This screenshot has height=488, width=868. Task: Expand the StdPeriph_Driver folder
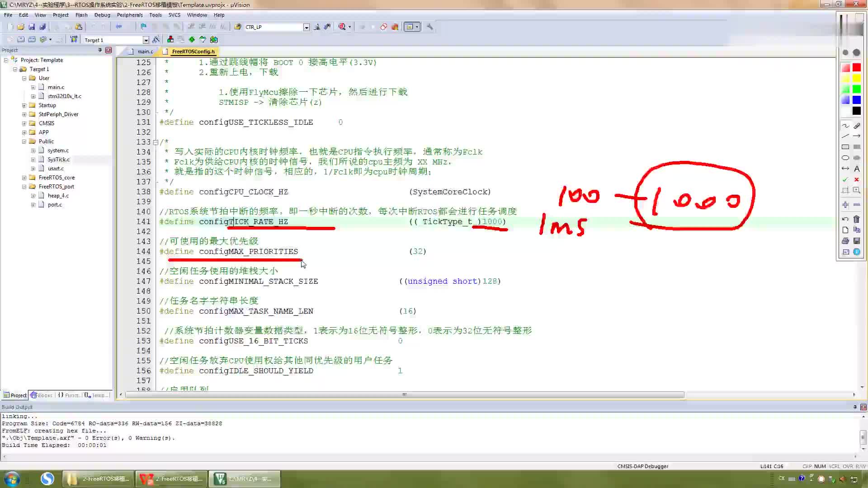(24, 114)
